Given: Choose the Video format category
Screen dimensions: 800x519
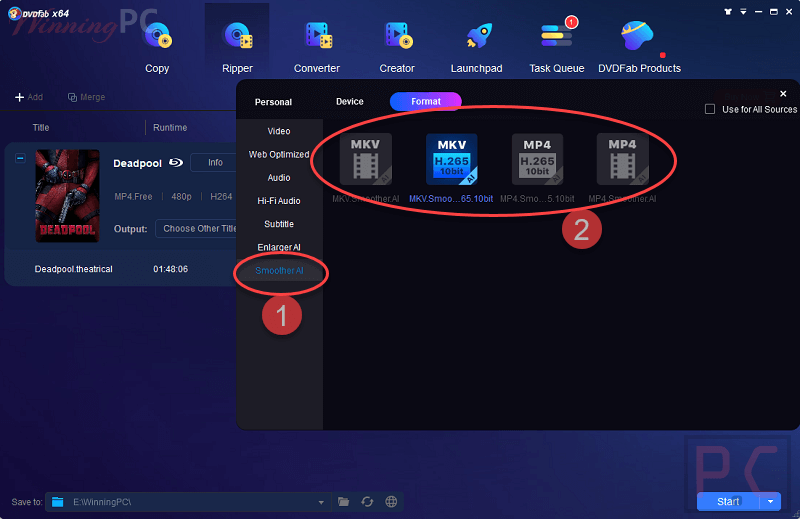Looking at the screenshot, I should click(279, 131).
